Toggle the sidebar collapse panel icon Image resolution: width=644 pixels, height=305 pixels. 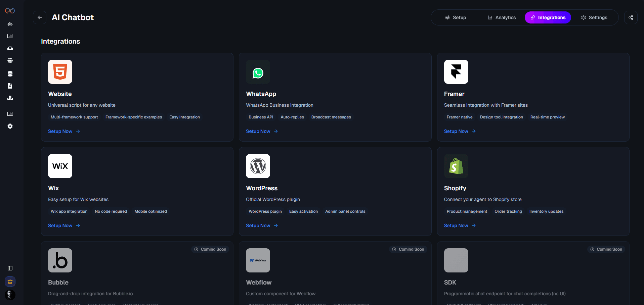click(10, 268)
